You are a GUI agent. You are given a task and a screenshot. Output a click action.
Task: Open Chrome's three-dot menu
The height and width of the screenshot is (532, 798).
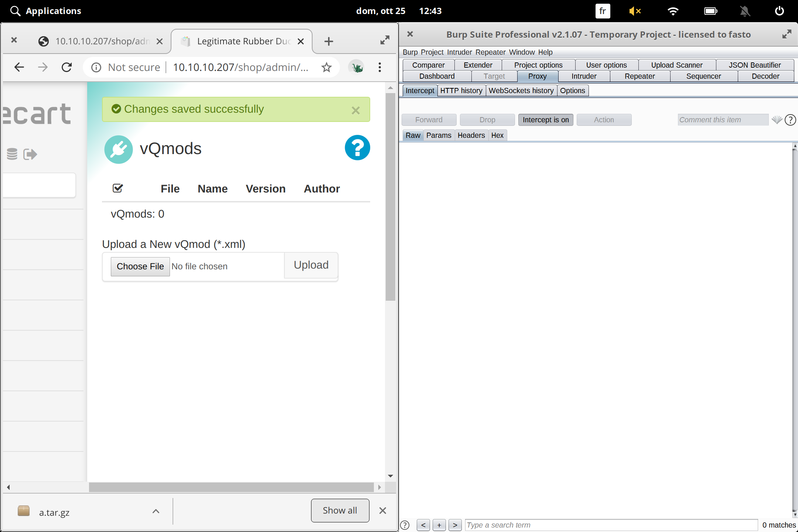point(379,67)
